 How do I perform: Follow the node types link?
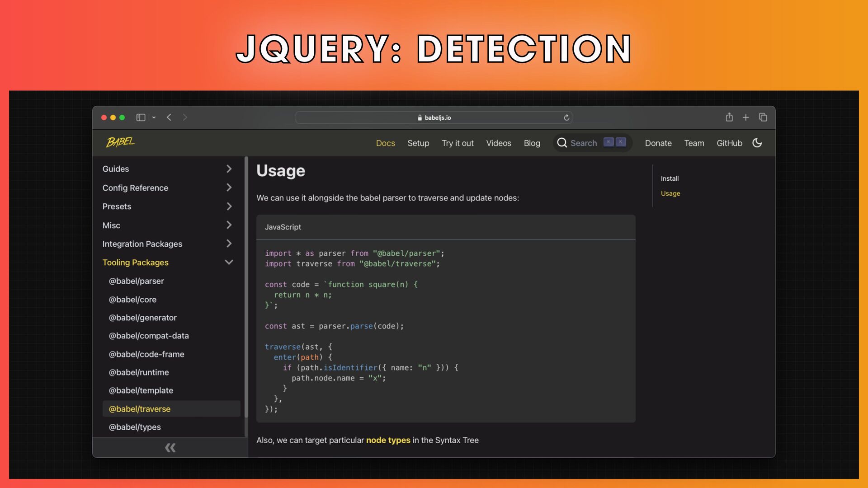(388, 440)
